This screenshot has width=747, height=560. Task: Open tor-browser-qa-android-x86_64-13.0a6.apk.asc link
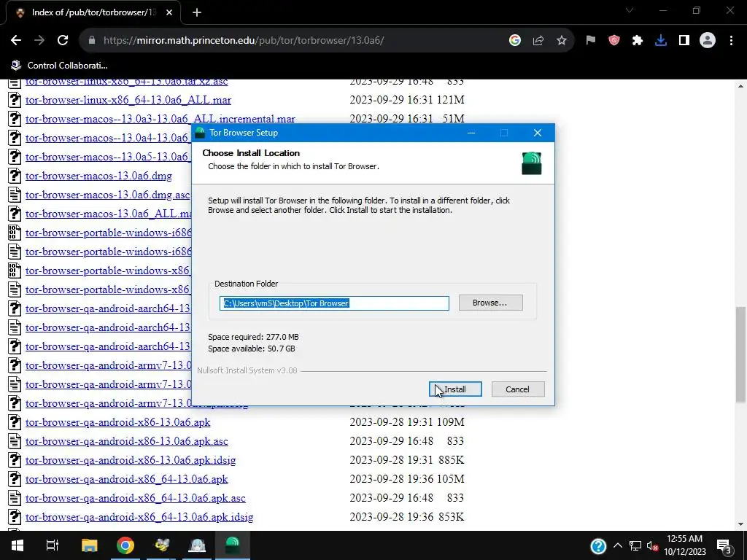click(135, 498)
